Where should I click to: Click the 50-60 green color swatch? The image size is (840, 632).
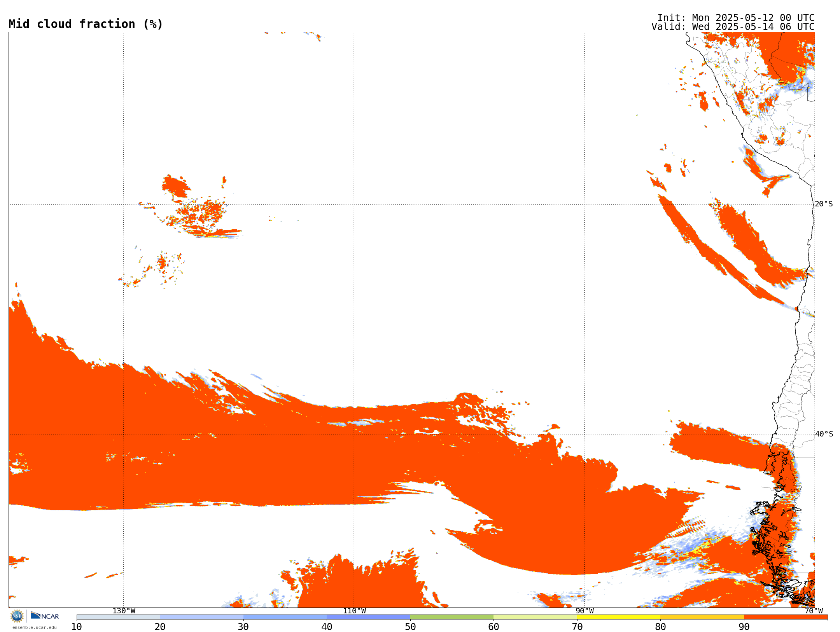pos(452,617)
